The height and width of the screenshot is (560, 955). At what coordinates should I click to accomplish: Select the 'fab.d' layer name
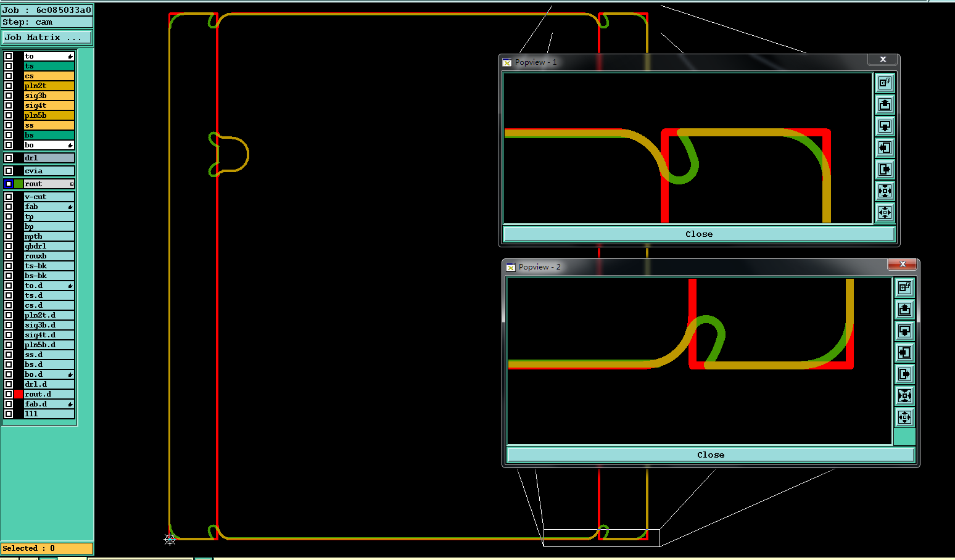tap(49, 404)
